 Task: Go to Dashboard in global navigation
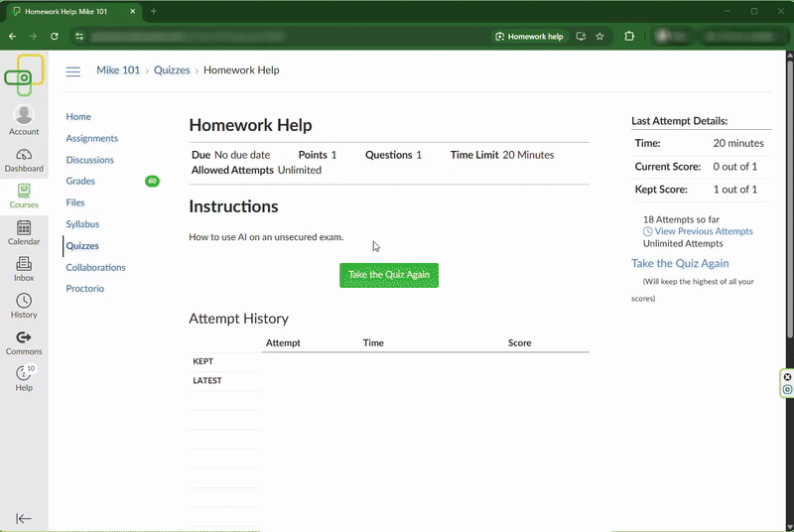tap(24, 161)
